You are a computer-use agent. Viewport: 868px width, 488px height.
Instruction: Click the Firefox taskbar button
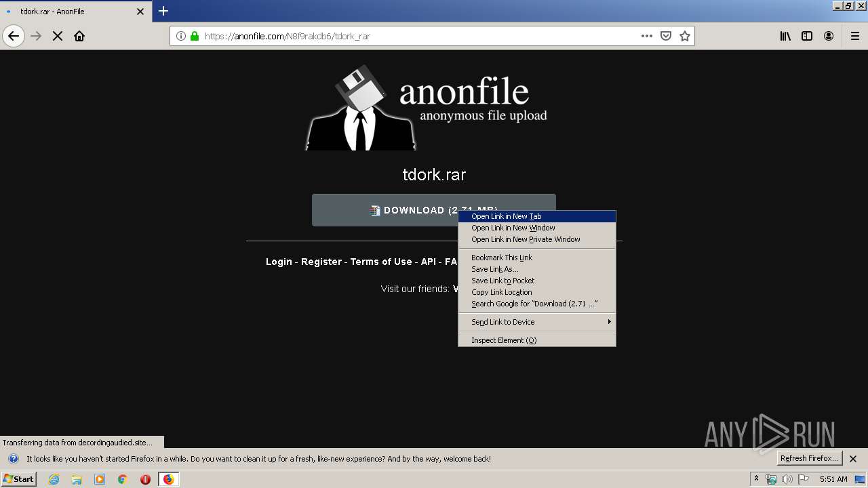coord(168,479)
